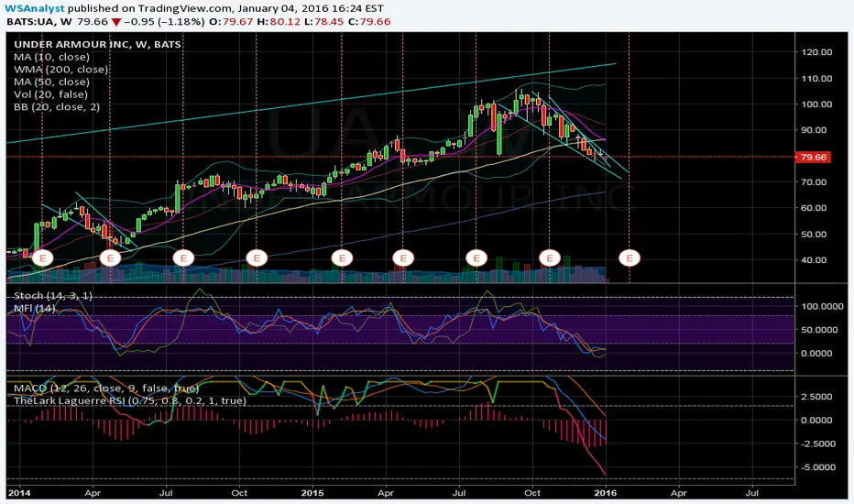The width and height of the screenshot is (854, 504).
Task: Click the red 79.66 current price tag
Action: (x=813, y=157)
